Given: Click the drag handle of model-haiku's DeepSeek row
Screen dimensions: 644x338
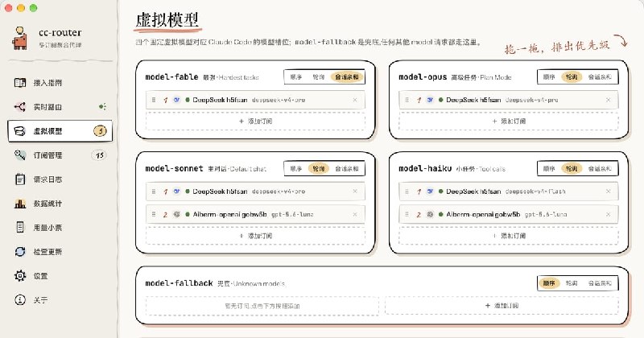Looking at the screenshot, I should [407, 192].
